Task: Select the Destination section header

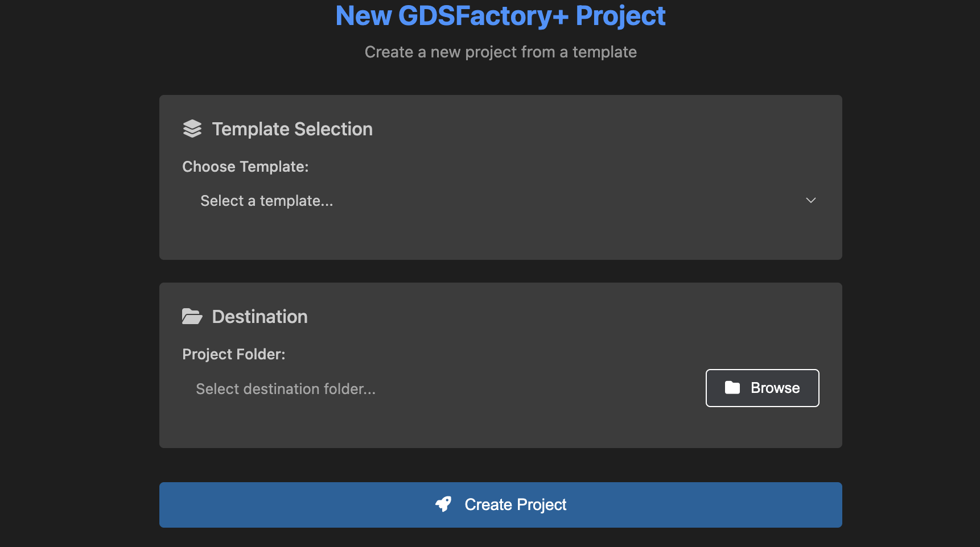Action: pos(260,317)
